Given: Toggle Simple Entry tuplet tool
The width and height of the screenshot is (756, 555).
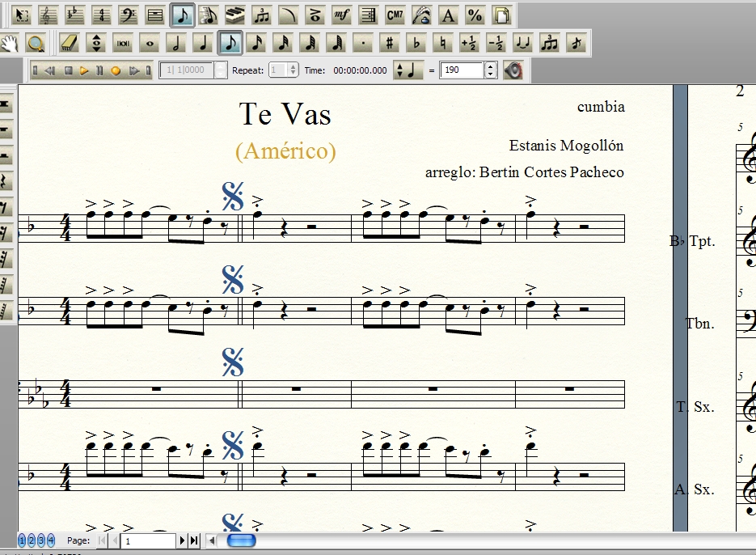Looking at the screenshot, I should coord(549,44).
